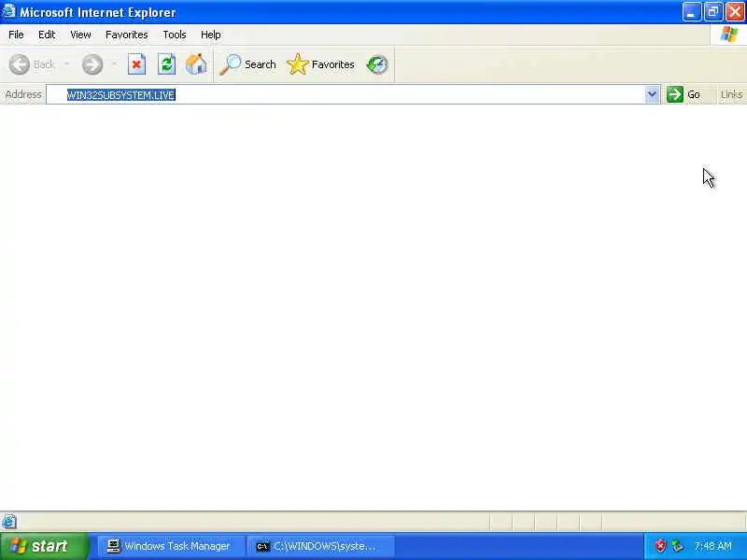Open the Tools menu
Viewport: 747px width, 560px height.
pos(175,35)
